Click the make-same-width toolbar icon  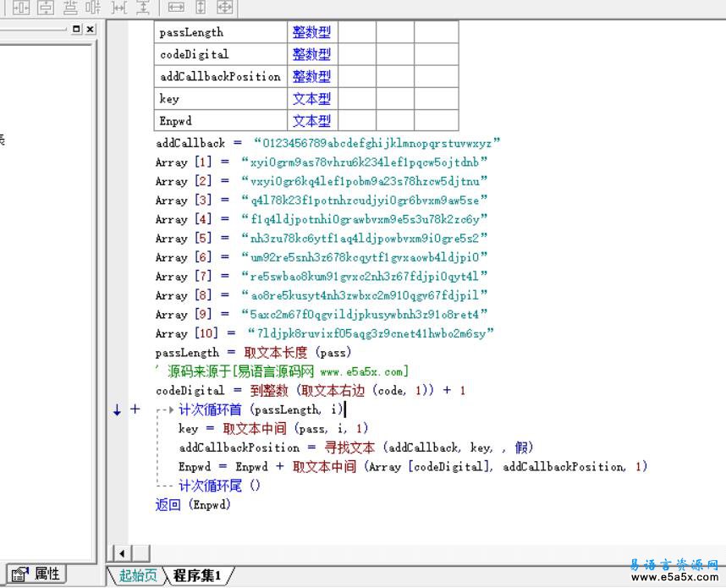[176, 8]
